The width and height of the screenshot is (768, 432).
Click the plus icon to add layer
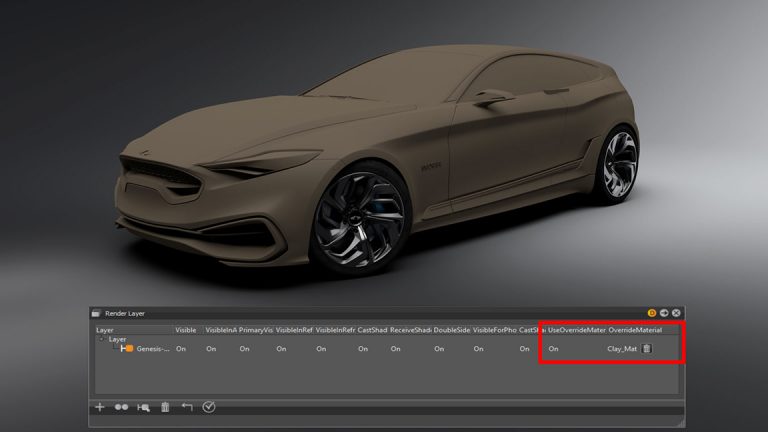pyautogui.click(x=99, y=407)
